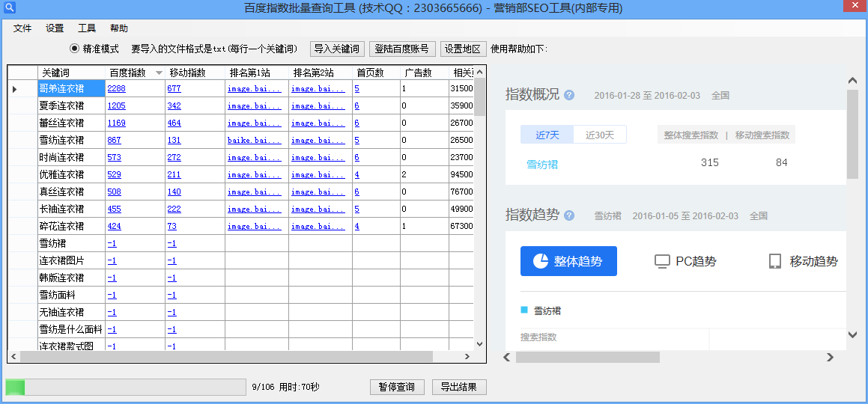The width and height of the screenshot is (868, 404).
Task: Click the 关键词 column header
Action: (71, 73)
